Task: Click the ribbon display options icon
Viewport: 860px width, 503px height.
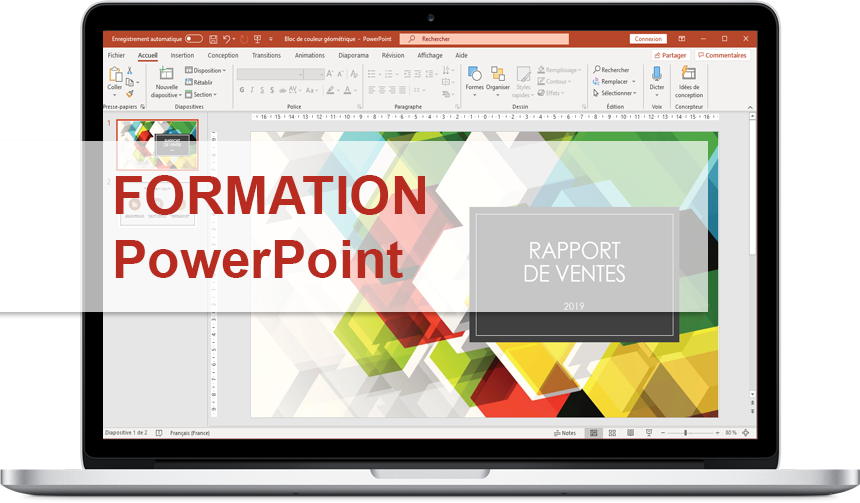Action: [682, 39]
